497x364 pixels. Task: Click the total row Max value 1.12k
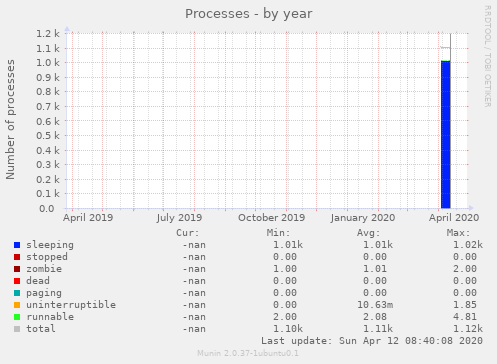(468, 329)
